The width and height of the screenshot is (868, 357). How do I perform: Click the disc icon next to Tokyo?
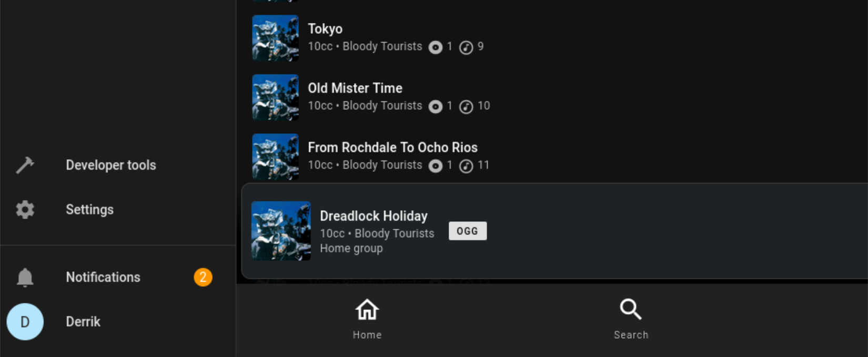436,47
